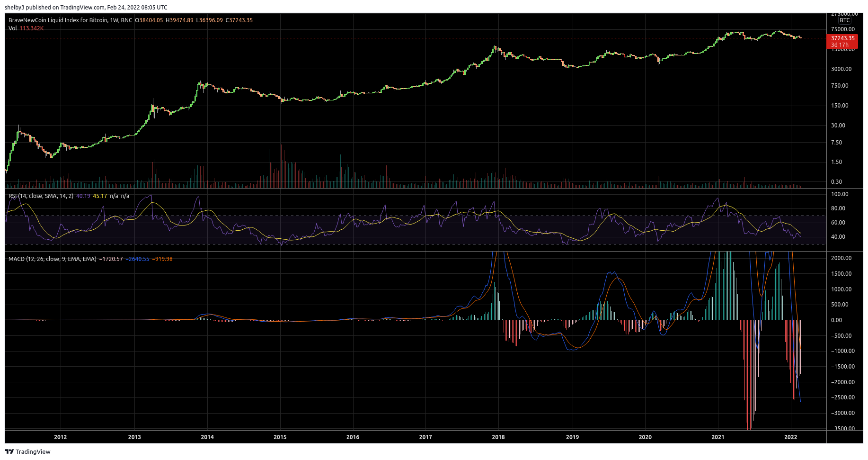The width and height of the screenshot is (868, 460).
Task: Click the 150.00 price axis label
Action: click(x=840, y=106)
